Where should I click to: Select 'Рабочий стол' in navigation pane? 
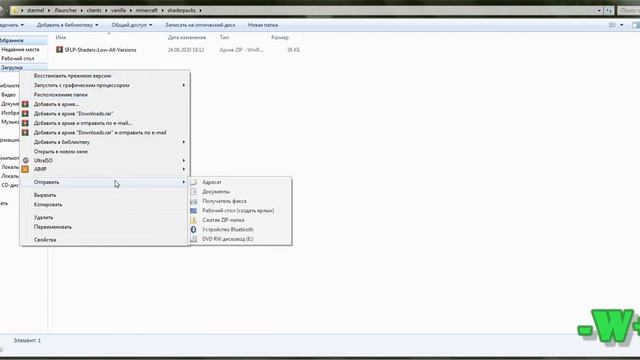[x=18, y=58]
